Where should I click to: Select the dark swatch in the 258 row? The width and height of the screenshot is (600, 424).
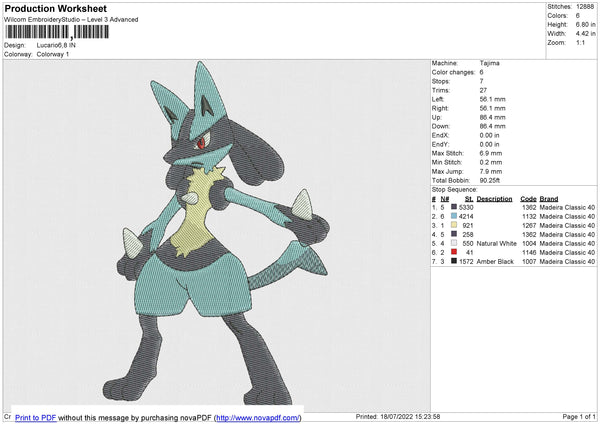454,234
